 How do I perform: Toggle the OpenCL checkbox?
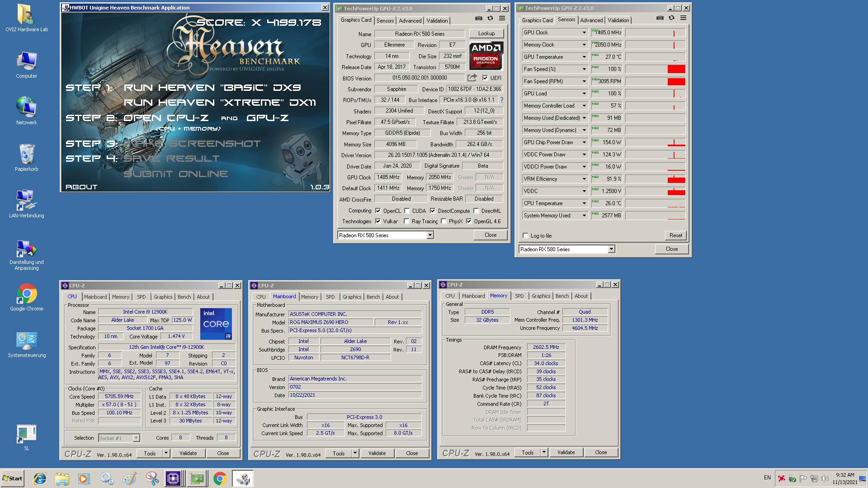[378, 211]
